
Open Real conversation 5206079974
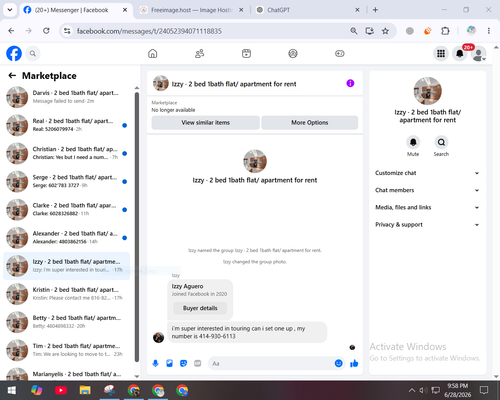click(66, 125)
